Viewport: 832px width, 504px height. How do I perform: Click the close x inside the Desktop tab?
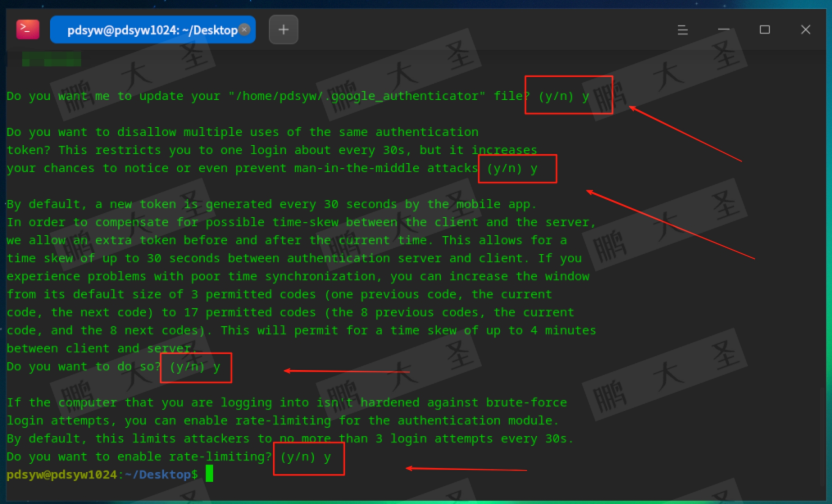click(x=244, y=30)
